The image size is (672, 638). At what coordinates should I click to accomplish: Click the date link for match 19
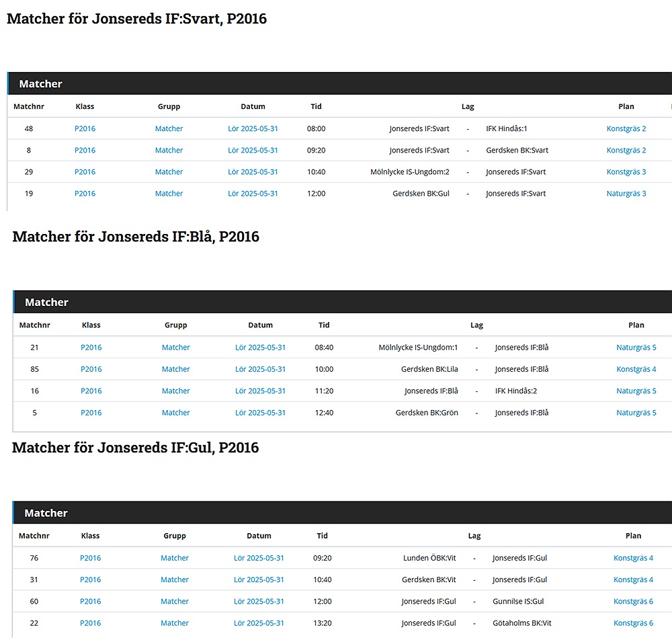click(253, 194)
